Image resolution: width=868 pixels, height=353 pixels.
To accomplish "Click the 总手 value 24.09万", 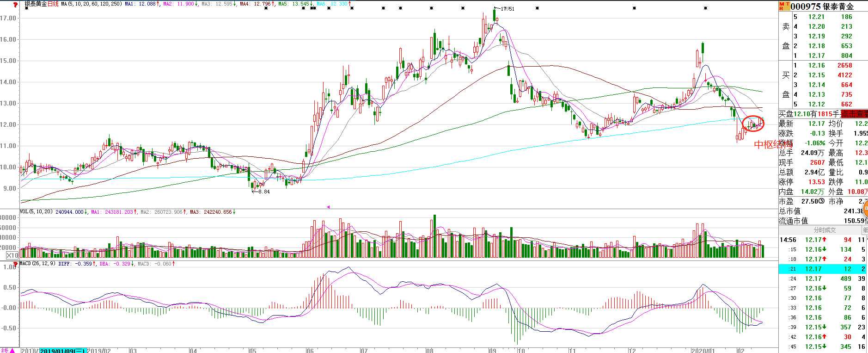I will coord(812,153).
